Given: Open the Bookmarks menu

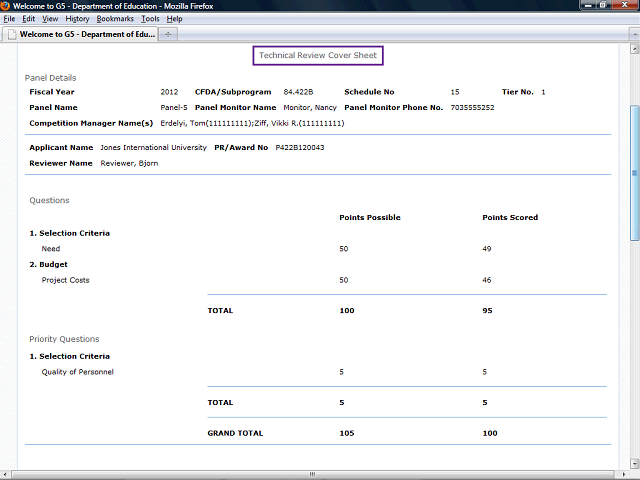Looking at the screenshot, I should click(x=115, y=19).
